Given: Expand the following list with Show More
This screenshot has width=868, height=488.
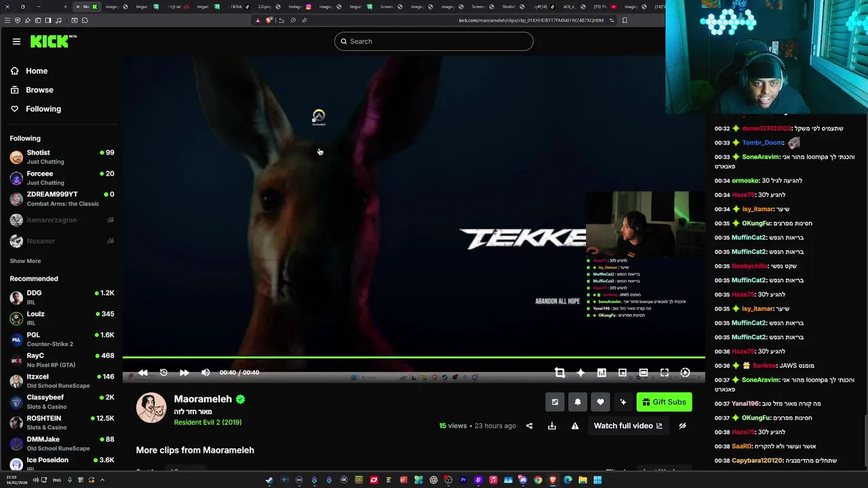Looking at the screenshot, I should coord(25,261).
